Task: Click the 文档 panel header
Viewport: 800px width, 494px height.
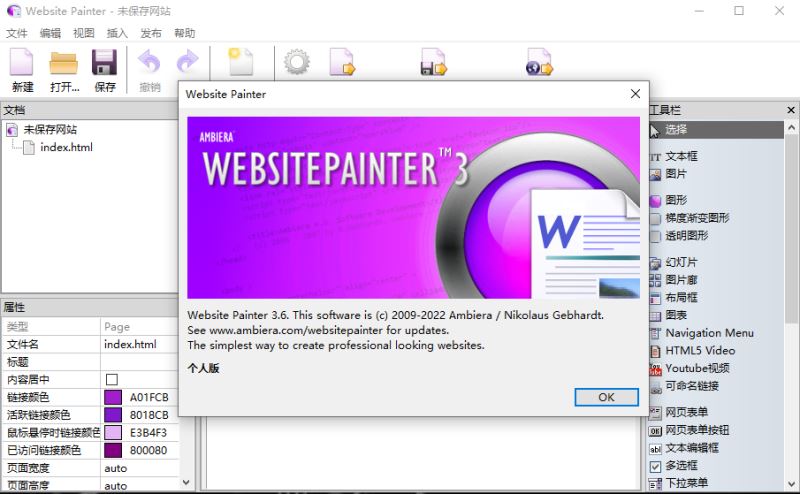Action: tap(89, 110)
